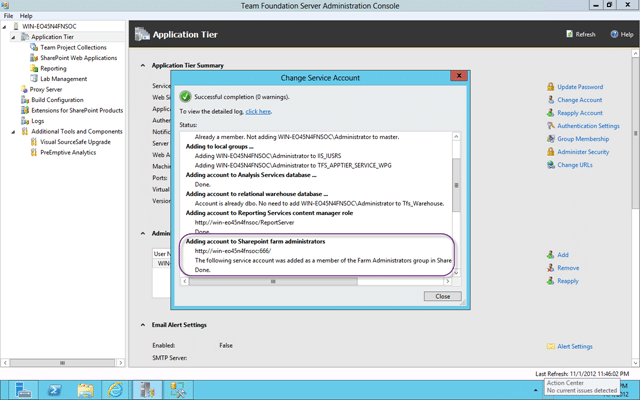Select the Lab Management tree icon

click(x=34, y=79)
